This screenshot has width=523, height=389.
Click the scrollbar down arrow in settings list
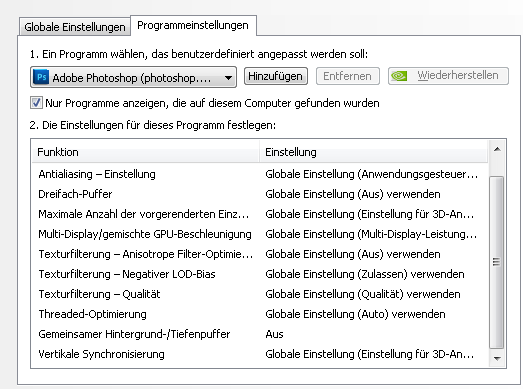coord(497,359)
